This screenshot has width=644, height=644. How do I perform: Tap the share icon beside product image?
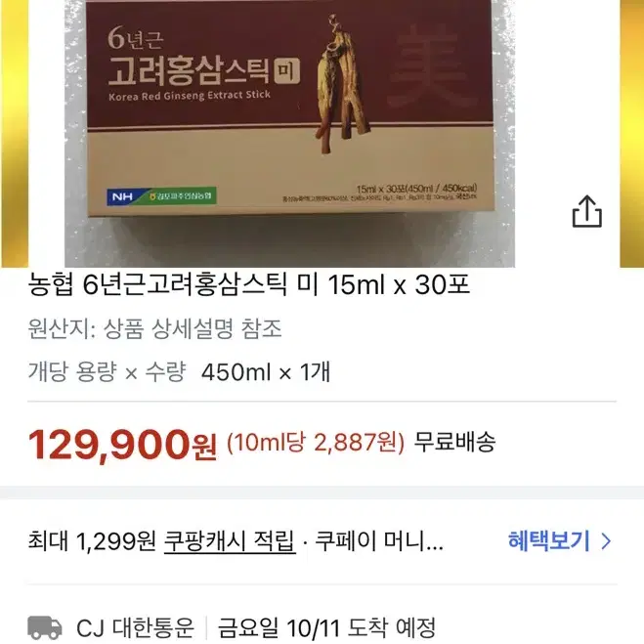click(587, 211)
